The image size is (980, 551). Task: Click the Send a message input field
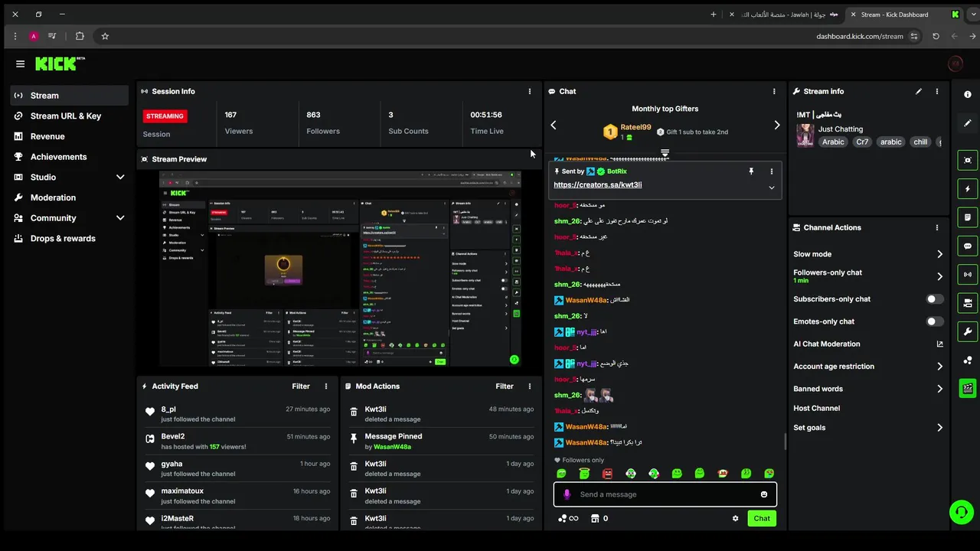pos(665,494)
